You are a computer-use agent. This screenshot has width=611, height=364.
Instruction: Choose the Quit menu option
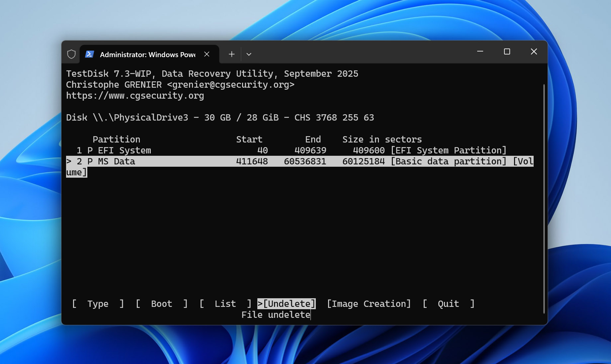click(x=449, y=304)
